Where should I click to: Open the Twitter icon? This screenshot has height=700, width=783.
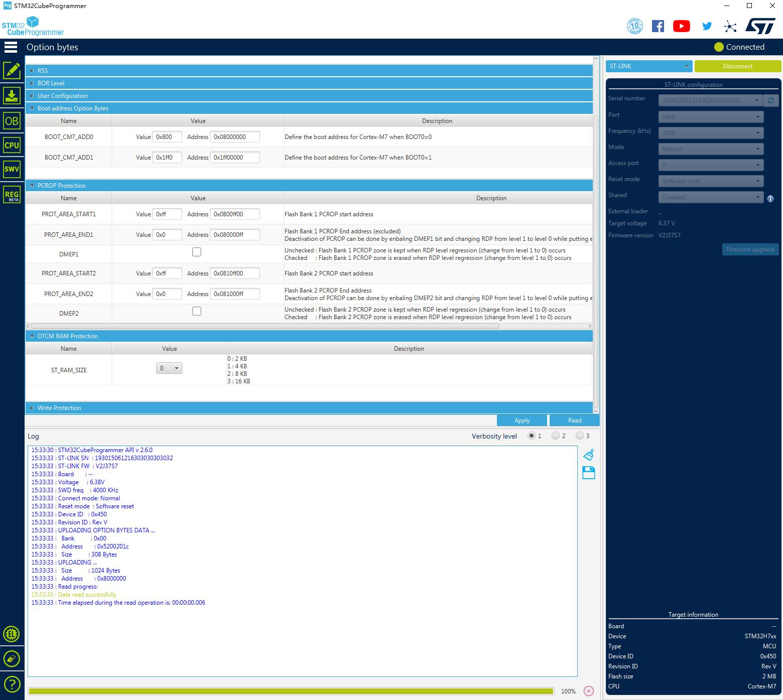(707, 26)
